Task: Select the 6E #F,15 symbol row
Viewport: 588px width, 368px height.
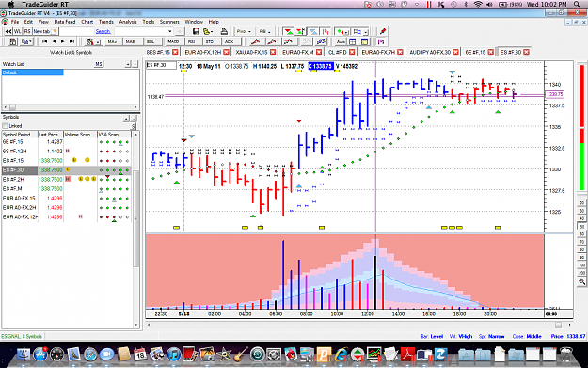Action: click(67, 142)
